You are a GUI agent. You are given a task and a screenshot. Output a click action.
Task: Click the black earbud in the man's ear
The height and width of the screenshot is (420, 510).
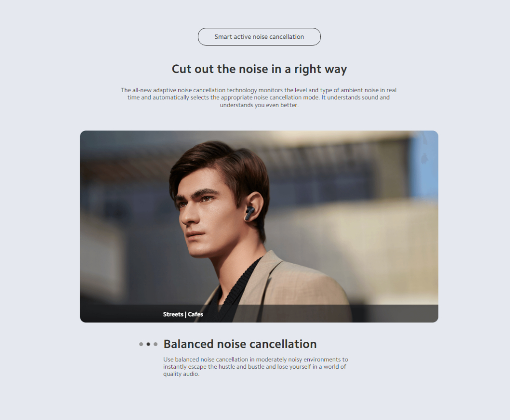pos(249,213)
